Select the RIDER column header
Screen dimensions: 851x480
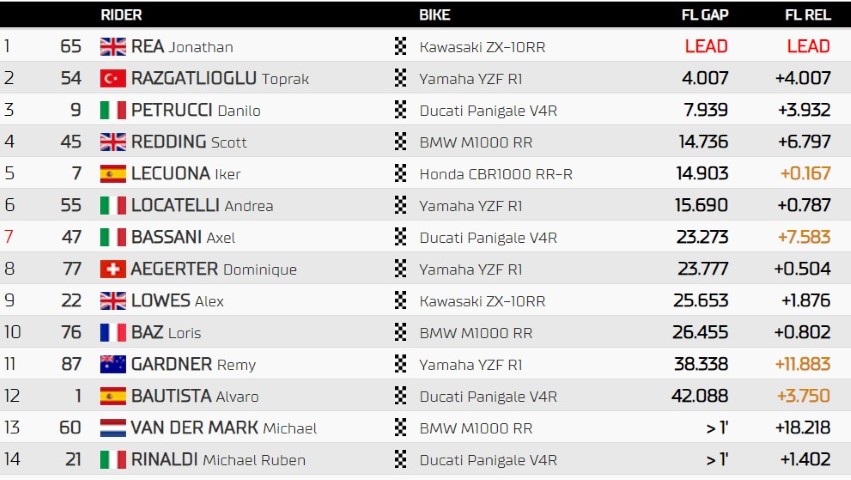[121, 15]
